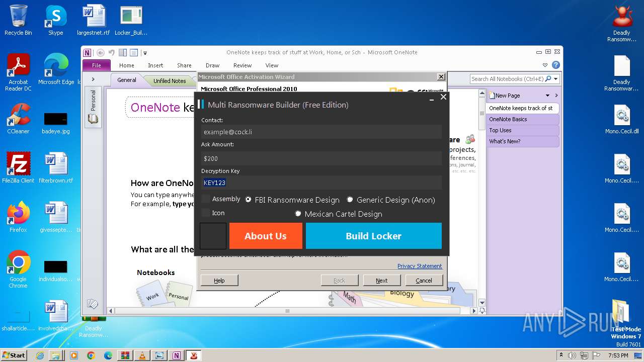This screenshot has height=362, width=644.
Task: Click the OneNote Back arrow in quick access toolbar
Action: point(101,52)
